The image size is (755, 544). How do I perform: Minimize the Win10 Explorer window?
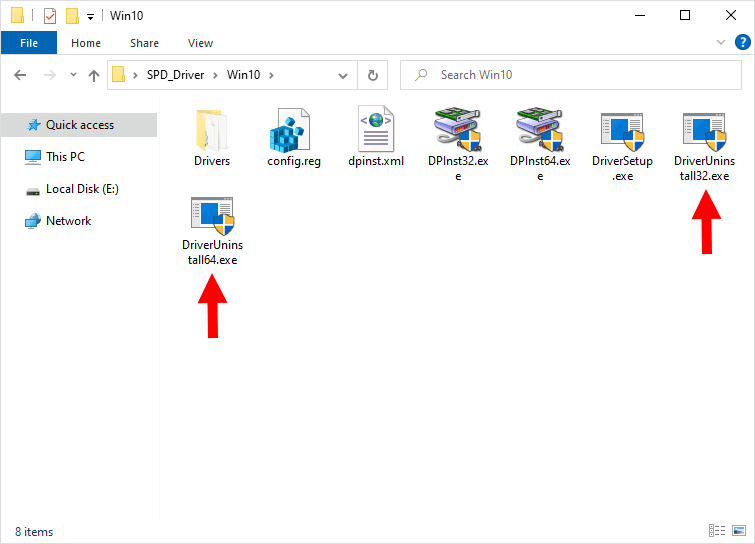640,15
